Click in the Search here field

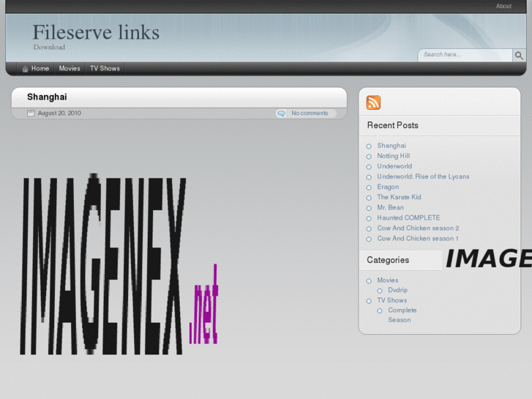point(465,55)
